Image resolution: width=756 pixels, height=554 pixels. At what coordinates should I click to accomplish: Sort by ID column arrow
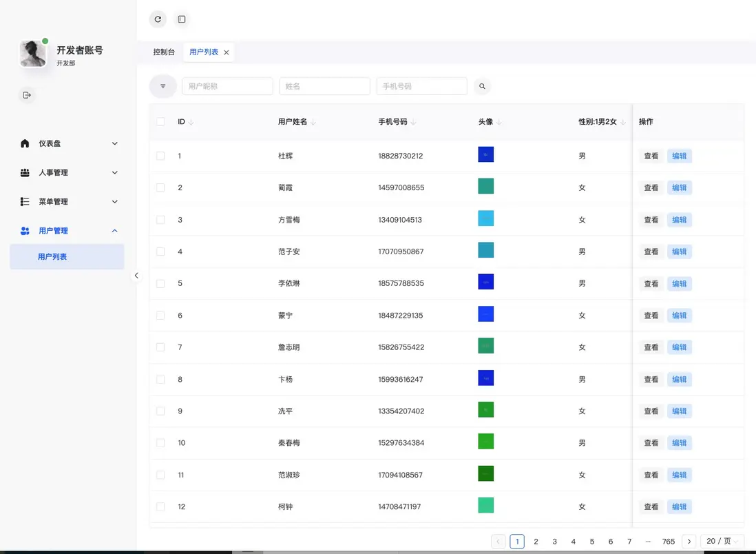(x=191, y=122)
